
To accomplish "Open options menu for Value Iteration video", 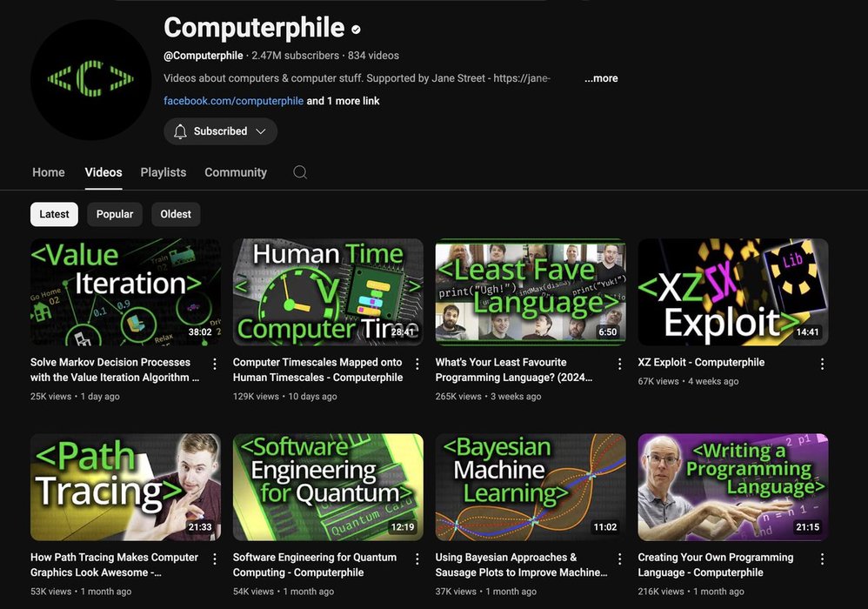I will pos(215,364).
